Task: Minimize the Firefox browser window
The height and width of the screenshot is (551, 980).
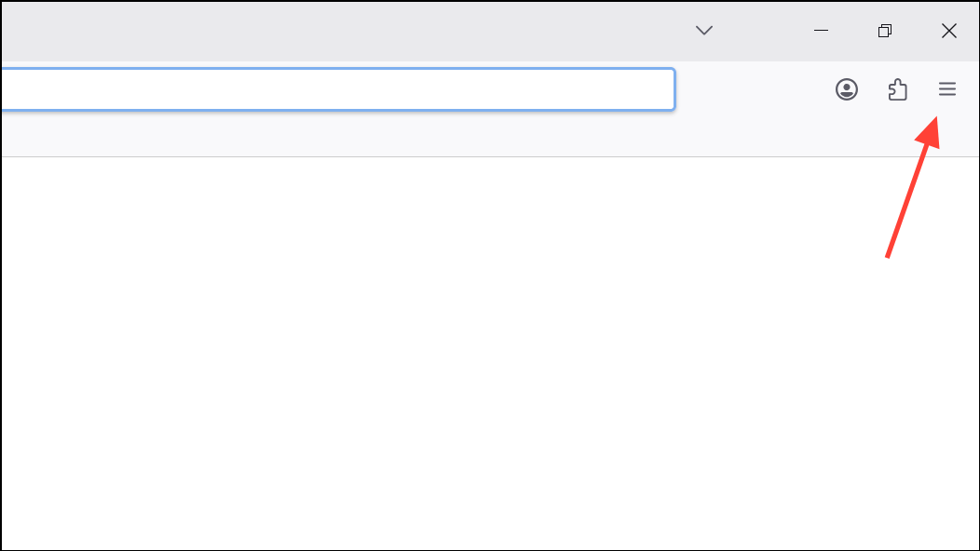Action: (x=822, y=30)
